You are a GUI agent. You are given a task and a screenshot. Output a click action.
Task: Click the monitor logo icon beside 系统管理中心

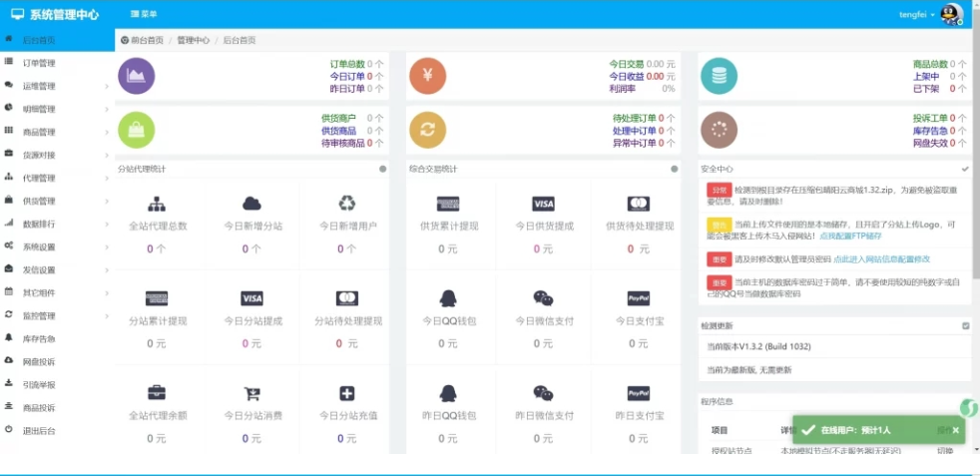(18, 14)
